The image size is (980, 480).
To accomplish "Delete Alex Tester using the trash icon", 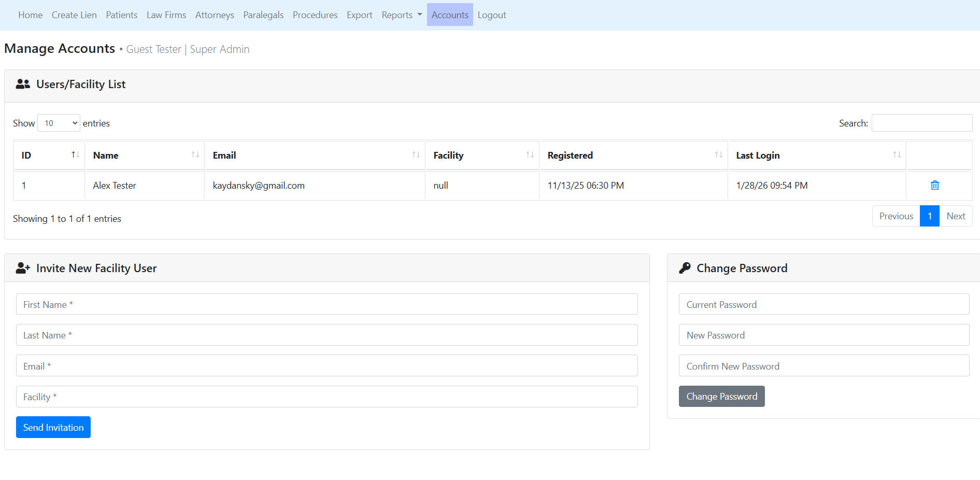I will 934,185.
